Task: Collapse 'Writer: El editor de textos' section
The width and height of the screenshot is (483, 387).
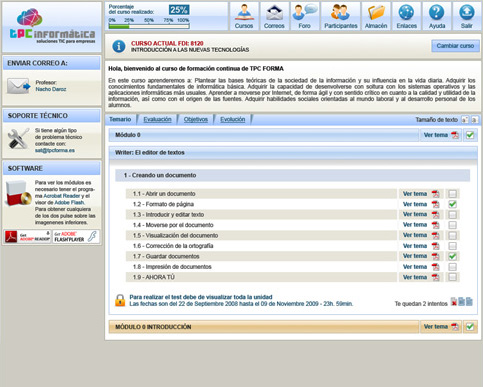Action: coord(293,152)
